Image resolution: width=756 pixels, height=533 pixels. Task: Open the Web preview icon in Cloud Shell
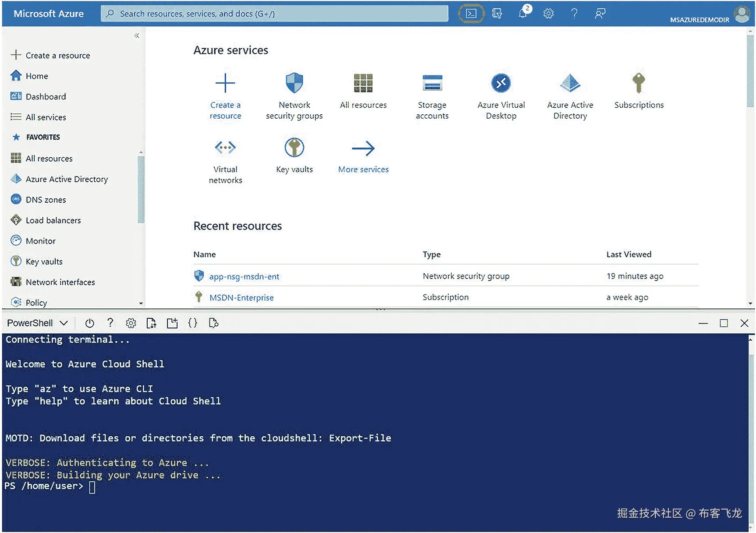coord(213,323)
